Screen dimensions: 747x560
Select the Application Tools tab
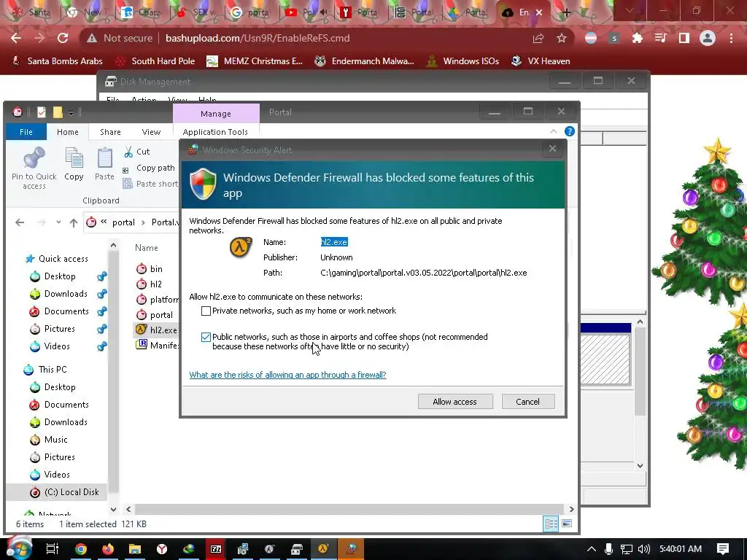pyautogui.click(x=215, y=132)
